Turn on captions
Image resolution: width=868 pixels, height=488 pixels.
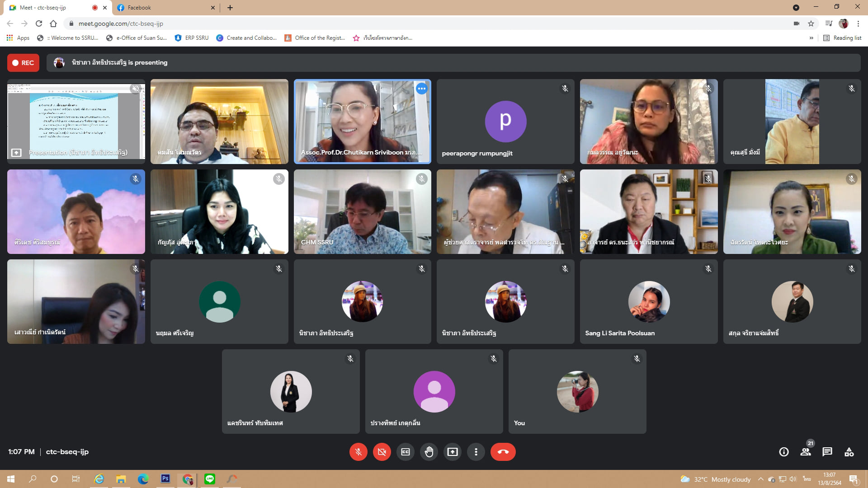(x=406, y=452)
